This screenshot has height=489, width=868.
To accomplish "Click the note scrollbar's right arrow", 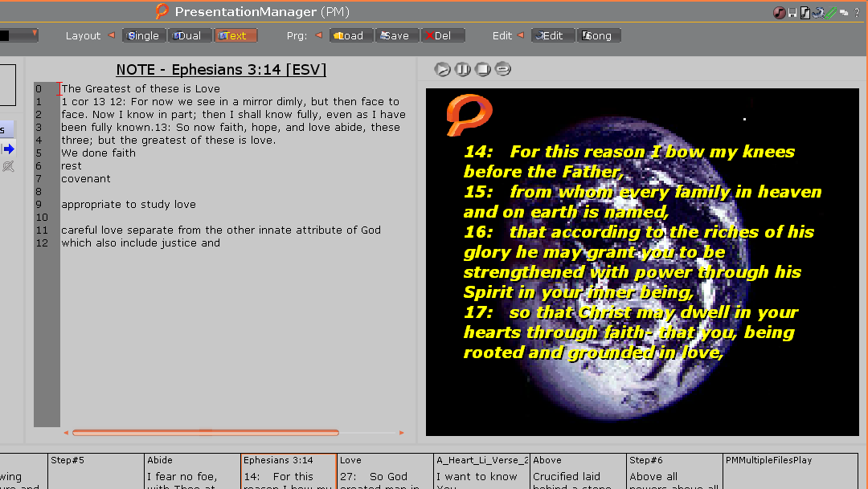I will (401, 433).
